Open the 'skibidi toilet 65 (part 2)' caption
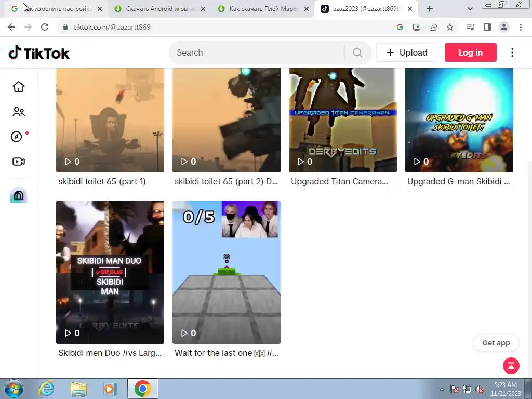 click(x=227, y=181)
